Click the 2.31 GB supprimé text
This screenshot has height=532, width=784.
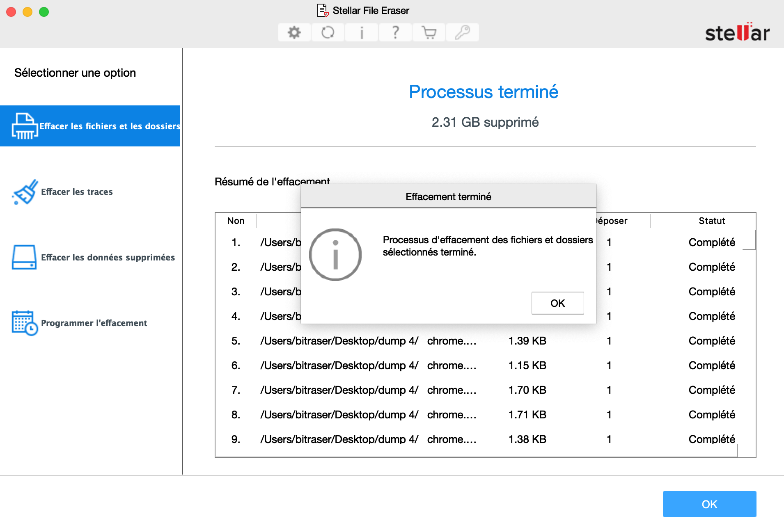(x=485, y=122)
